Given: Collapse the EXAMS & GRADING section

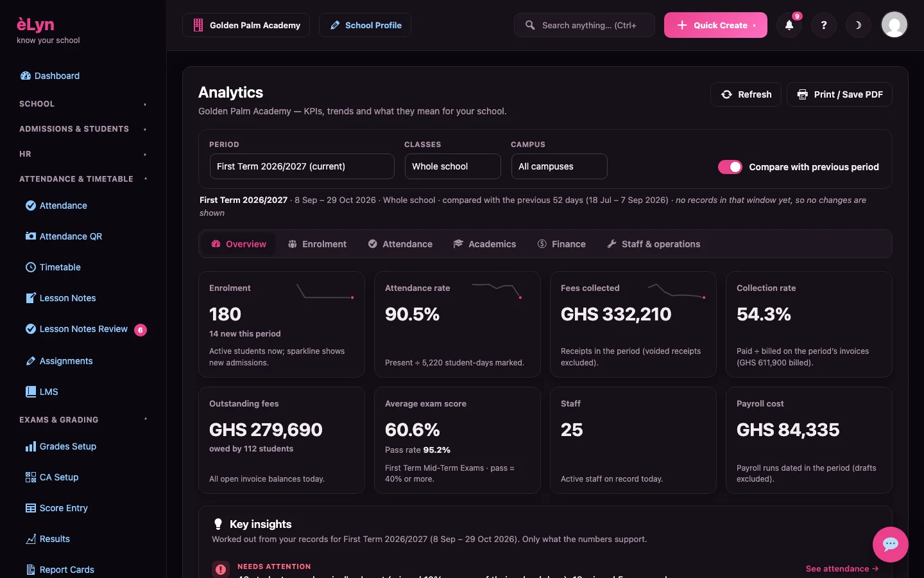Looking at the screenshot, I should coord(83,420).
